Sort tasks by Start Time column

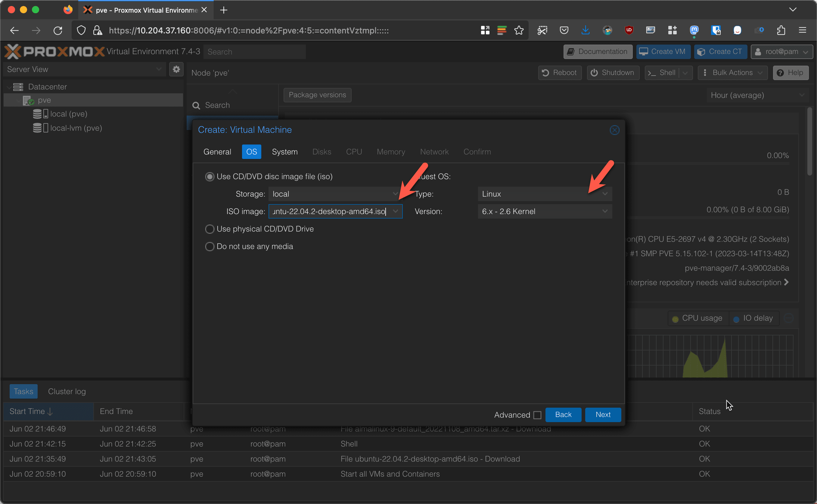(x=48, y=412)
